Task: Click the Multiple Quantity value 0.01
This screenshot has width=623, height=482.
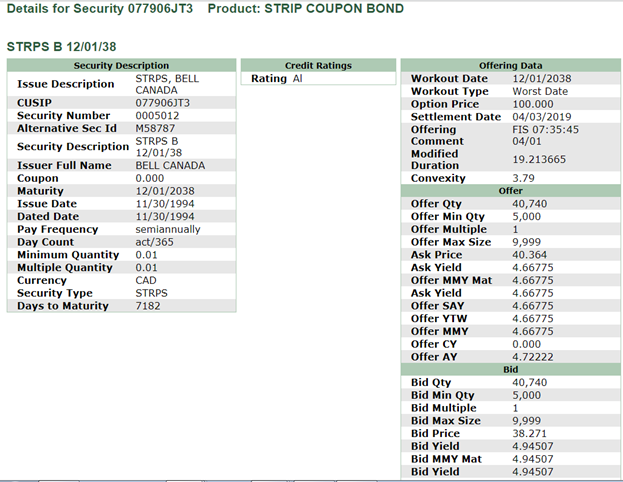Action: 146,267
